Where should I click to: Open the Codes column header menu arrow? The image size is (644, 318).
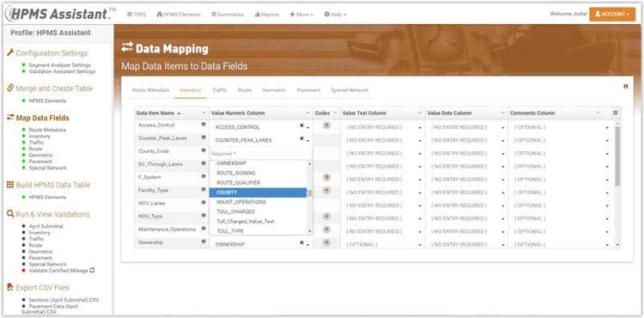[335, 113]
